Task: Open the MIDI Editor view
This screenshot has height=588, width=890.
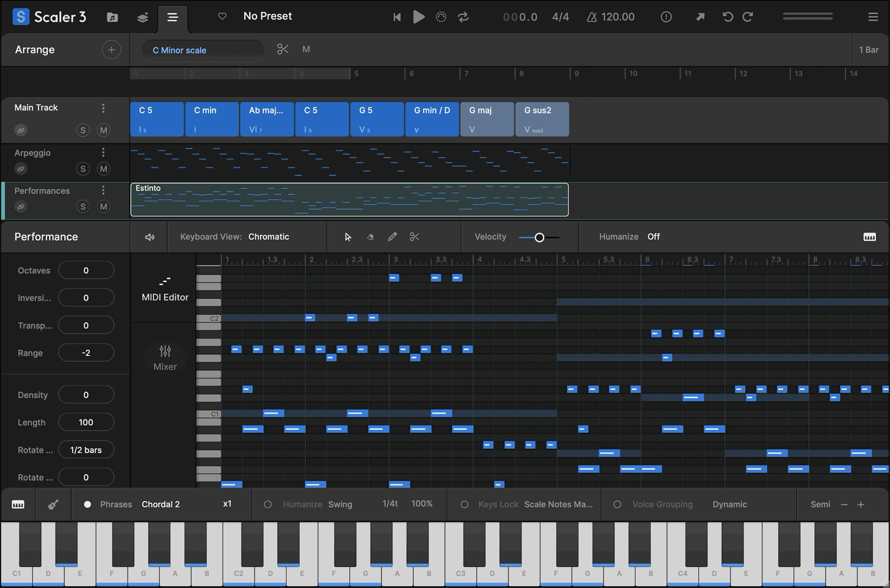Action: (x=165, y=289)
